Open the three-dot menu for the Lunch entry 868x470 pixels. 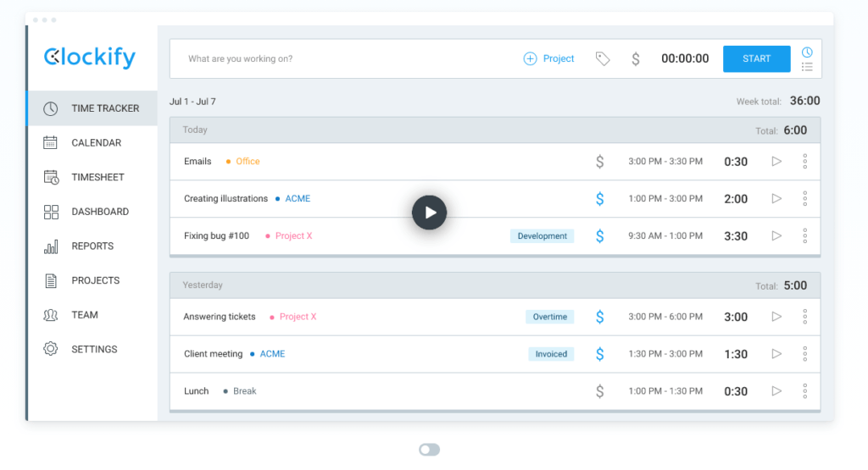[x=805, y=391]
